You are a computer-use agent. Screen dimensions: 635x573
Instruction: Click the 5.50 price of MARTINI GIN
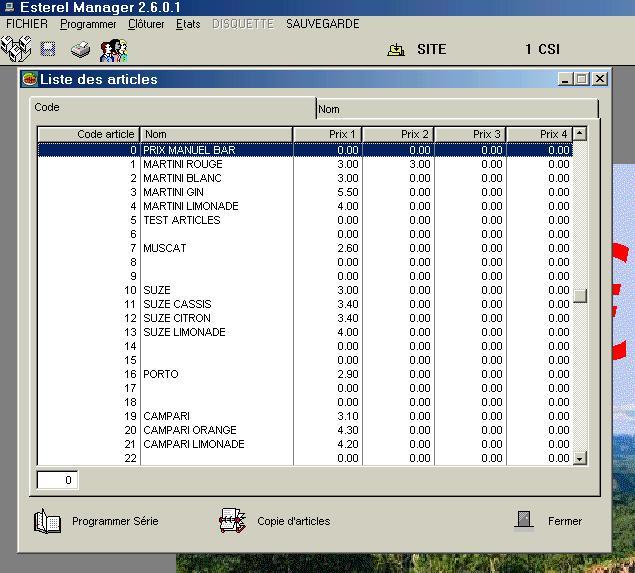click(x=348, y=192)
